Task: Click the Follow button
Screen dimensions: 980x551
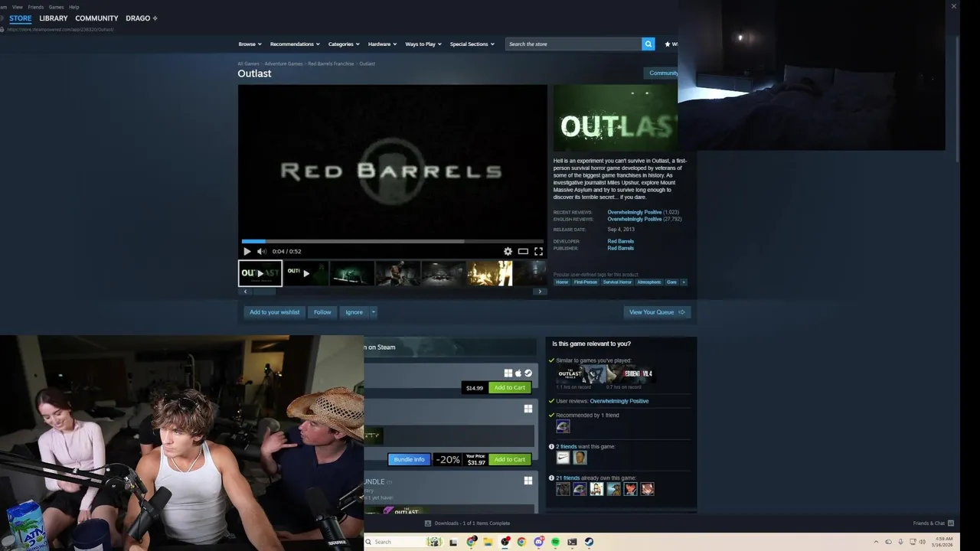Action: (x=322, y=312)
